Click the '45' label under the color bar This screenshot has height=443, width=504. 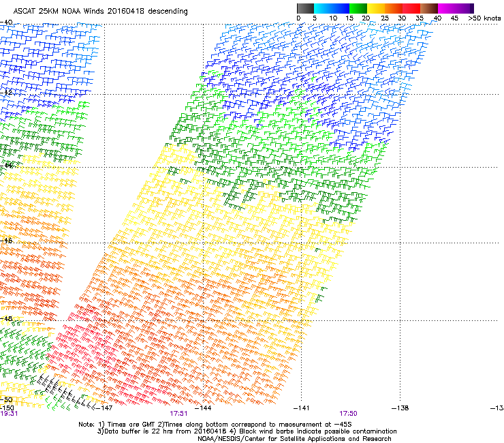454,18
